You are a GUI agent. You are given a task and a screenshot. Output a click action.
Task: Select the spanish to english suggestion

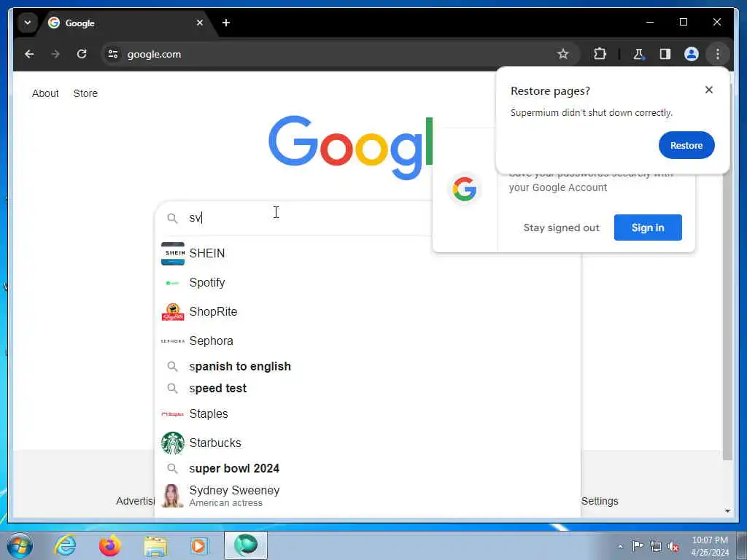(x=368, y=366)
